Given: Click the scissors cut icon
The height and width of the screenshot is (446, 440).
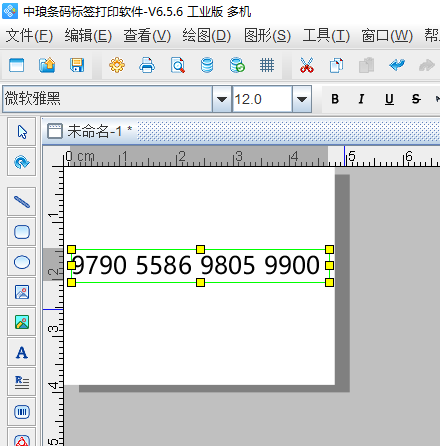Looking at the screenshot, I should 307,65.
